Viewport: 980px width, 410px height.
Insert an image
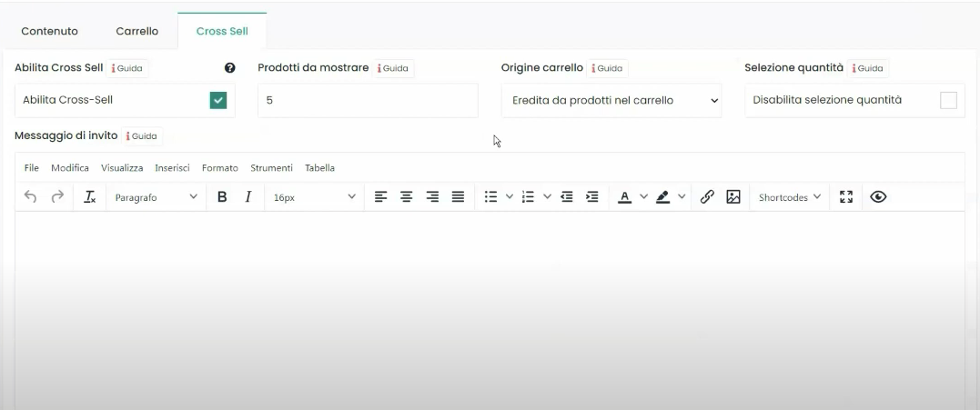[x=733, y=197]
